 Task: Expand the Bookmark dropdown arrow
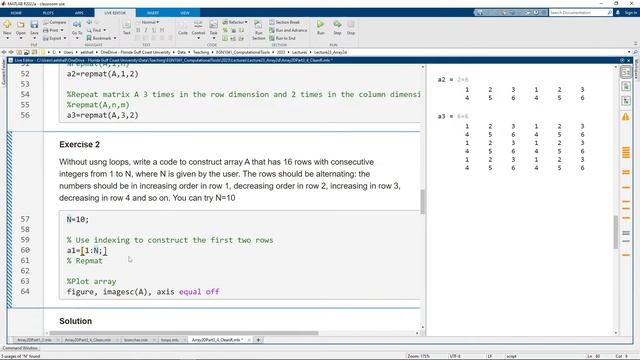tap(115, 38)
